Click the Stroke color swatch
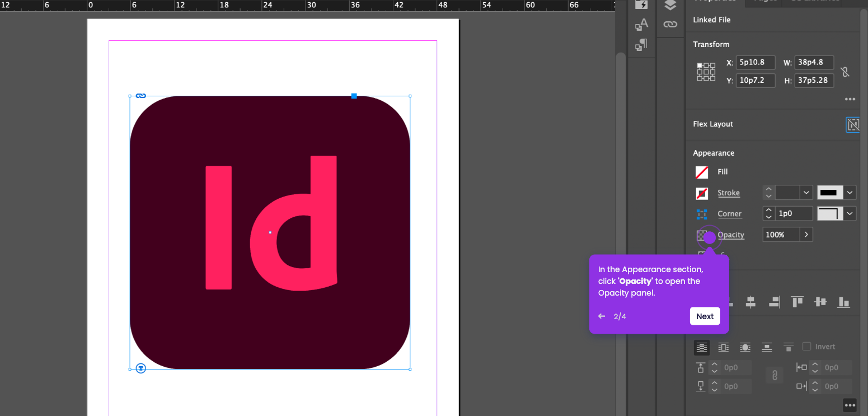 coord(702,193)
